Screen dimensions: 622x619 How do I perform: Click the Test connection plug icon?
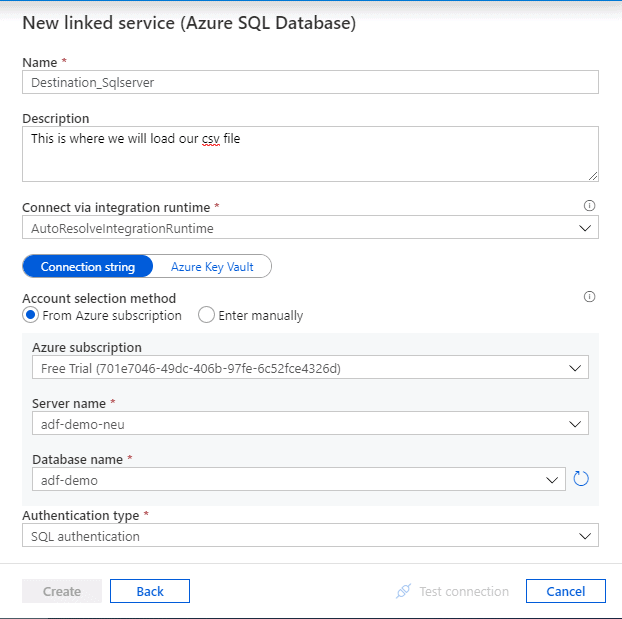point(403,591)
